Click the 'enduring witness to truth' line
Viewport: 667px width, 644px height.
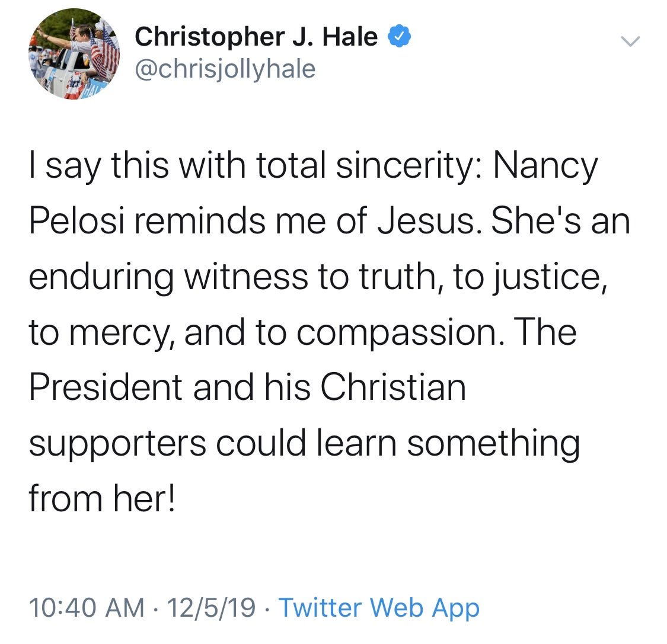click(x=232, y=277)
